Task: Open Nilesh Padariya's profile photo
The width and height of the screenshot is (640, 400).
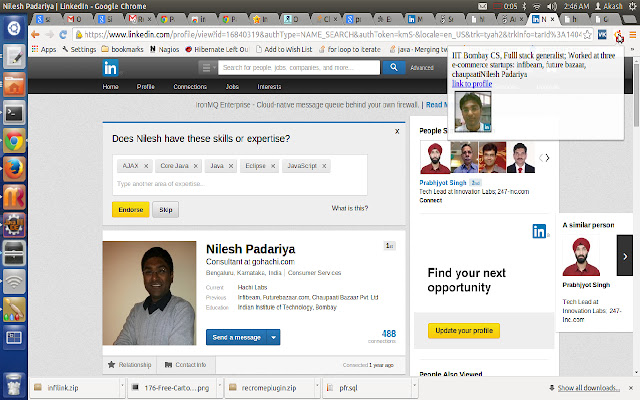Action: pyautogui.click(x=149, y=293)
